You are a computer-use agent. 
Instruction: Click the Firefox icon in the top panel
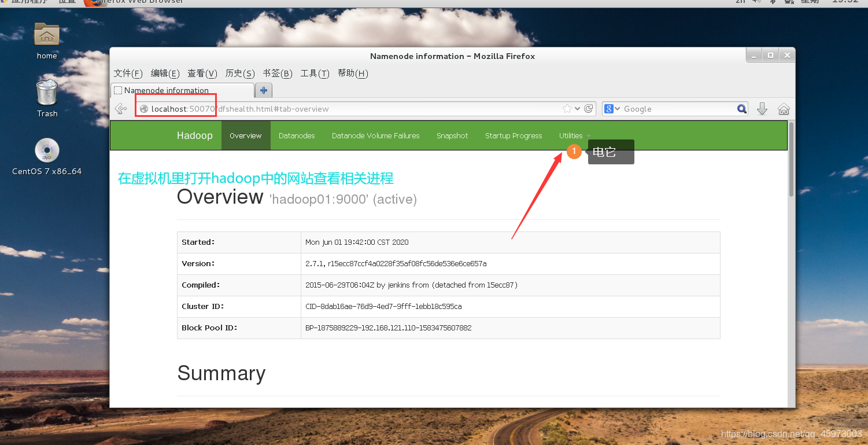tap(97, 2)
